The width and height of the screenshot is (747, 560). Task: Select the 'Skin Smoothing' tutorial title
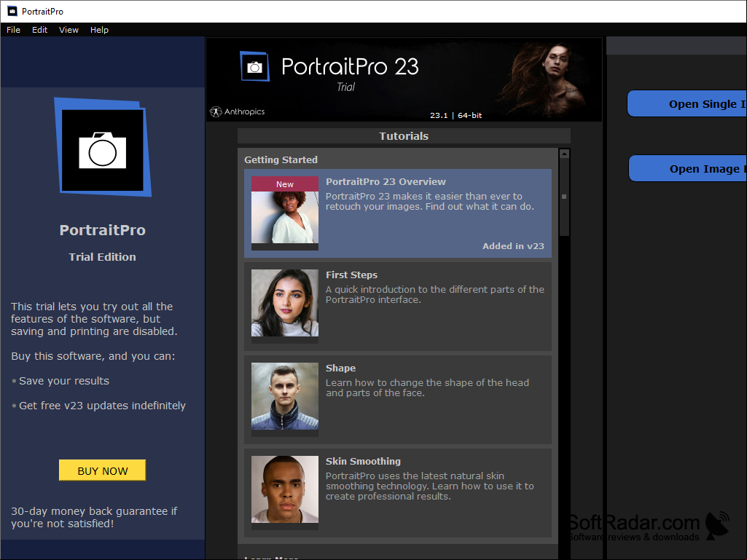[x=363, y=461]
